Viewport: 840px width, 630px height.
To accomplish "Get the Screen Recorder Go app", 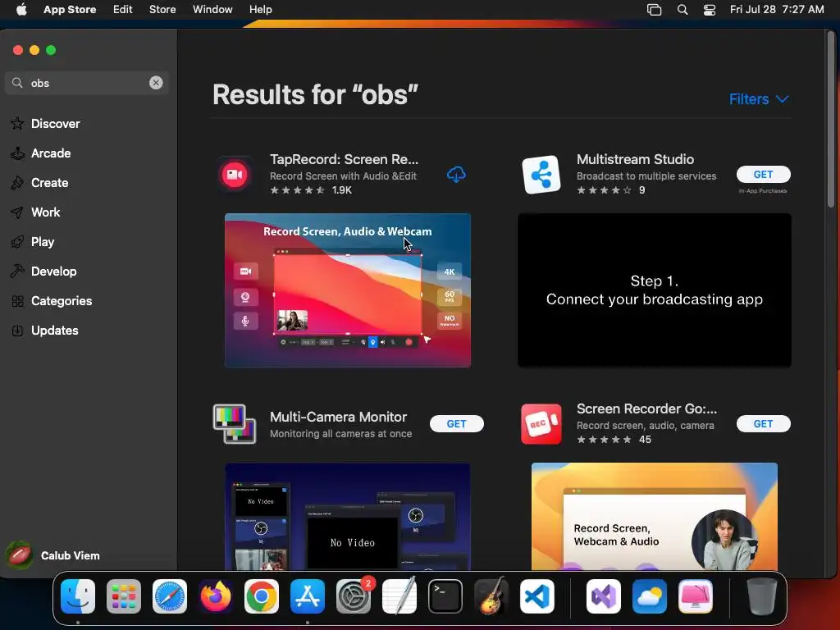I will tap(764, 424).
